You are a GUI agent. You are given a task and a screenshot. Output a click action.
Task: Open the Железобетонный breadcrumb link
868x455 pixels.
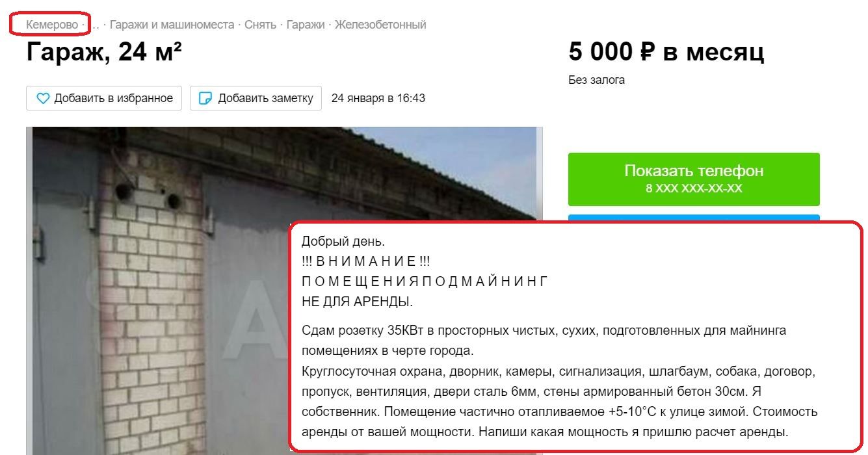(x=380, y=25)
